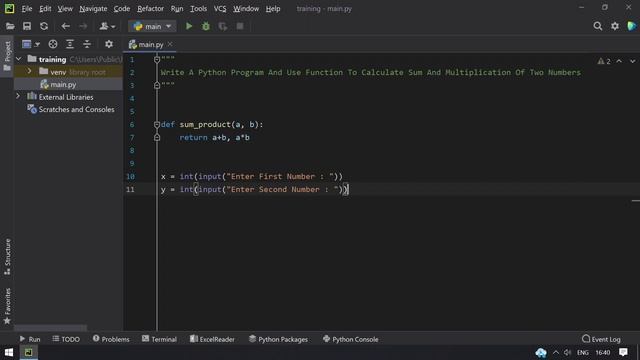Open the Edit menu
640x360 pixels.
(45, 9)
